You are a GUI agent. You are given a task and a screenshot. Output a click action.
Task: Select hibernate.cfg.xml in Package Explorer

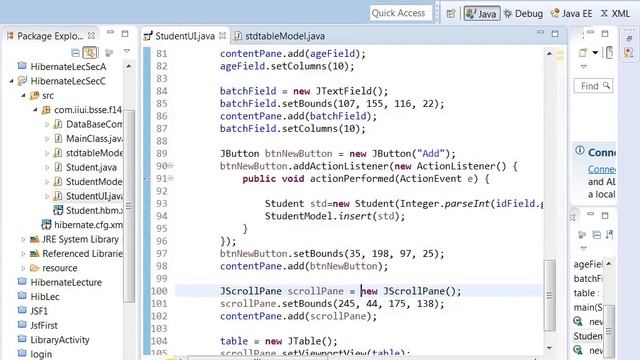point(88,225)
